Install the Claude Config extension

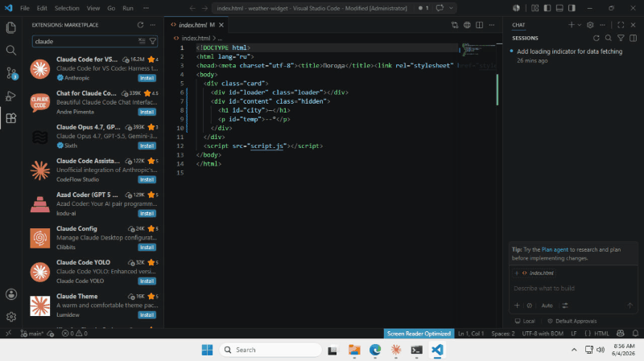pos(147,247)
